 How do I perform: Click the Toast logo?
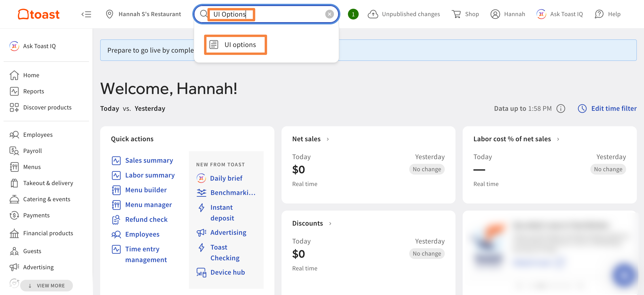pyautogui.click(x=39, y=14)
